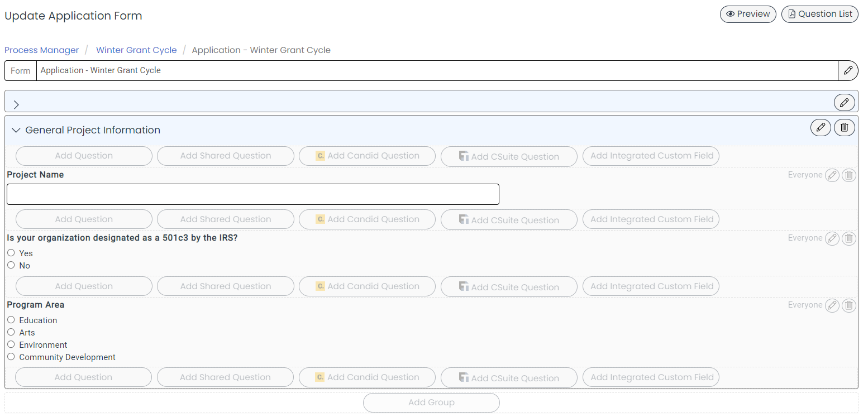Edit the Project Name question

coord(832,175)
